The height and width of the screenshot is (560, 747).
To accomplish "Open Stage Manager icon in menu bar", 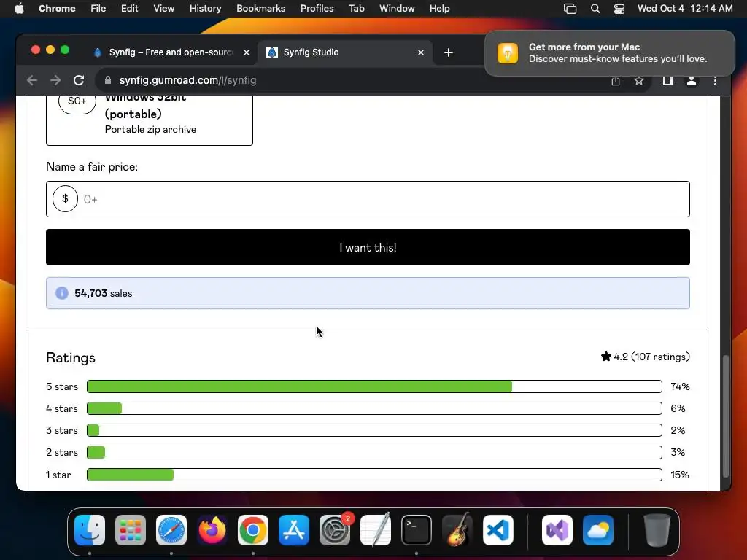I will 570,8.
